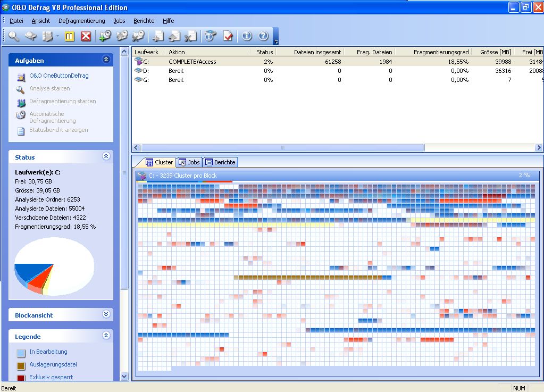Switch to the Berichte tab
544x392 pixels.
point(220,162)
